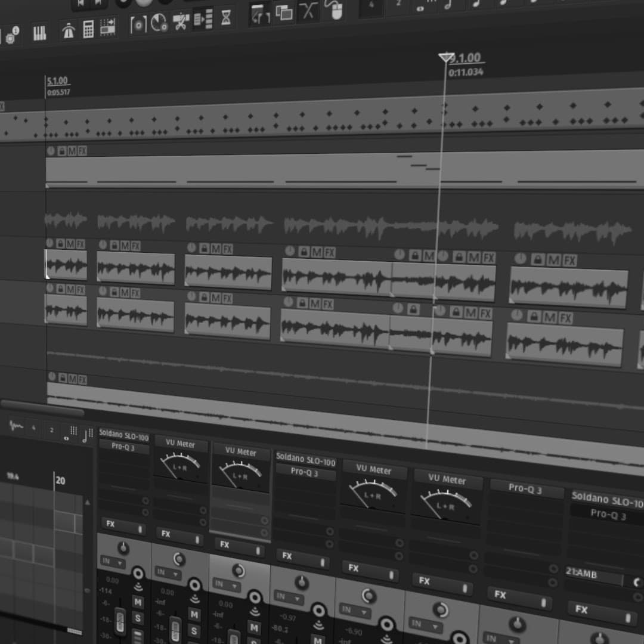Click the mouse icon in the top toolbar

tap(335, 10)
